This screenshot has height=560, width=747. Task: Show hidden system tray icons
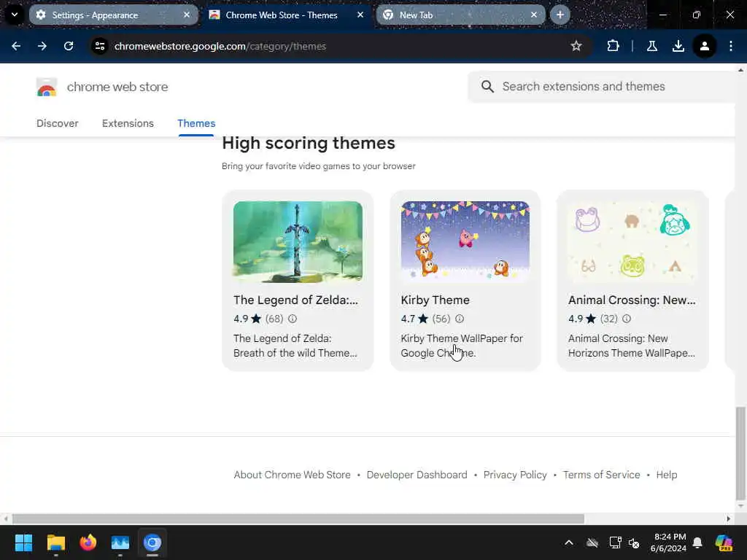pos(569,542)
